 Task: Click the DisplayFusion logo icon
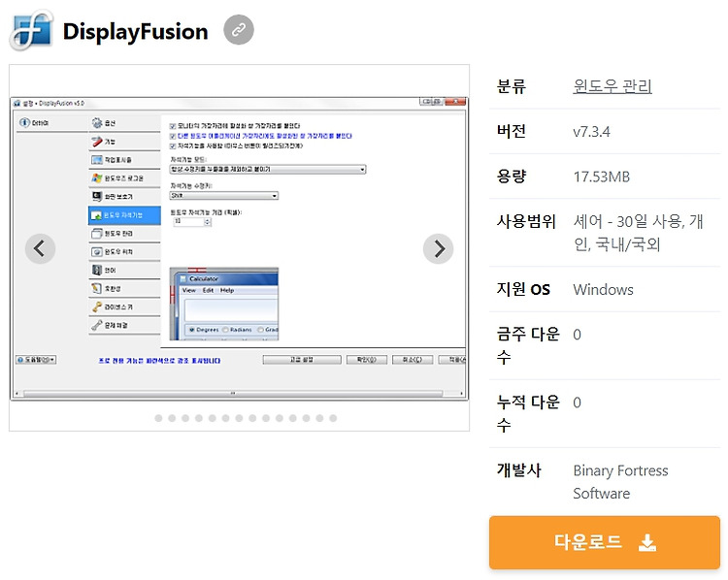(x=32, y=30)
